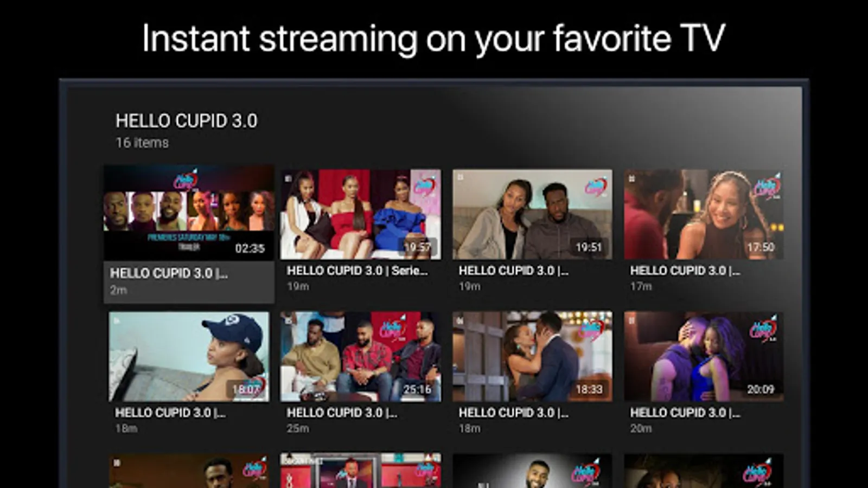Click the '19:57' duration badge
868x488 pixels.
tap(417, 247)
